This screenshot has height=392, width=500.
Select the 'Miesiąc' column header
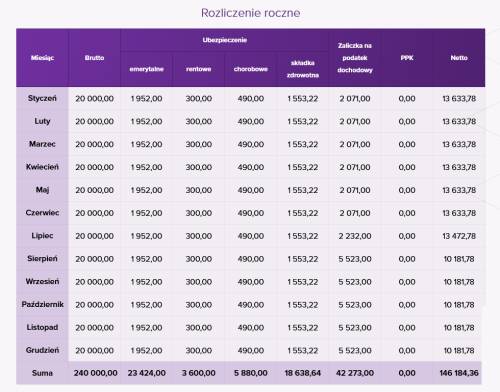point(42,58)
